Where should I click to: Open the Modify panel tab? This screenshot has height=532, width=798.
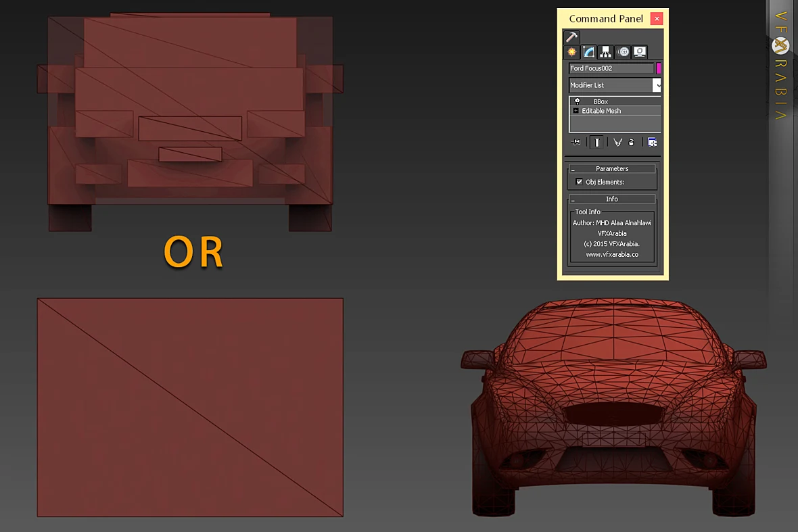589,51
